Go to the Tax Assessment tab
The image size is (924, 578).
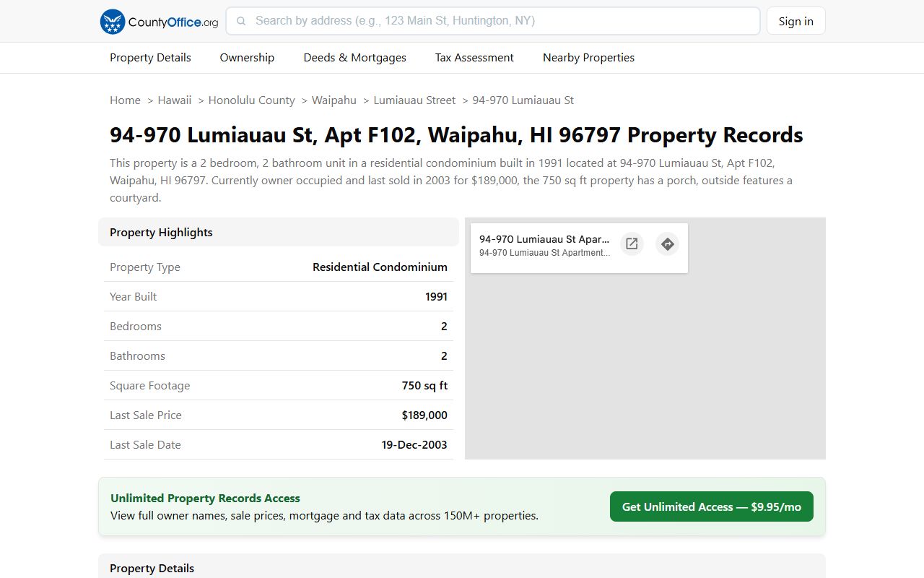[x=474, y=58]
